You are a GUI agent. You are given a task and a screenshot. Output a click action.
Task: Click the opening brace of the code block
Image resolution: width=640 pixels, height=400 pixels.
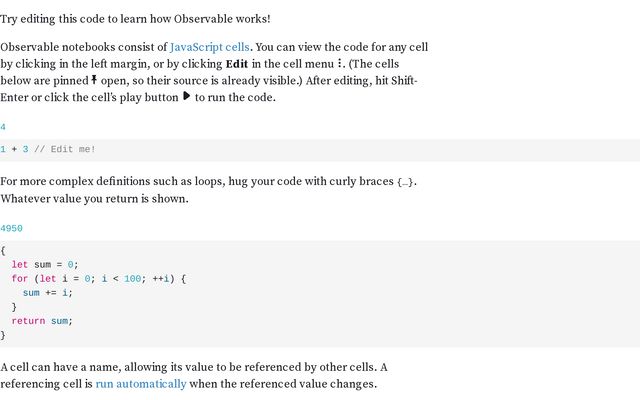(3, 251)
